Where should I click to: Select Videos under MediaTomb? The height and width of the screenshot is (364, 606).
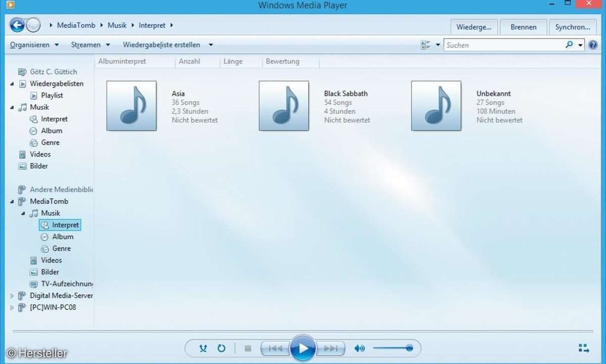point(52,260)
